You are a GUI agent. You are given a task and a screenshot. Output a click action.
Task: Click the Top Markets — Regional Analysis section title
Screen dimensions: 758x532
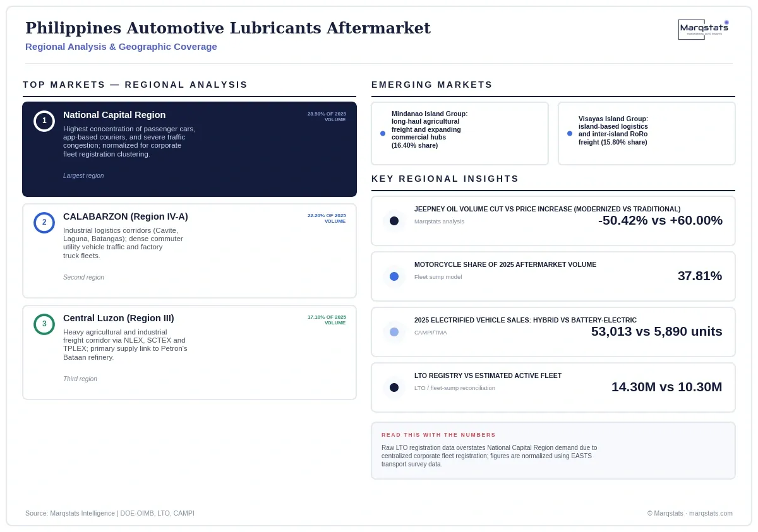[x=135, y=85]
